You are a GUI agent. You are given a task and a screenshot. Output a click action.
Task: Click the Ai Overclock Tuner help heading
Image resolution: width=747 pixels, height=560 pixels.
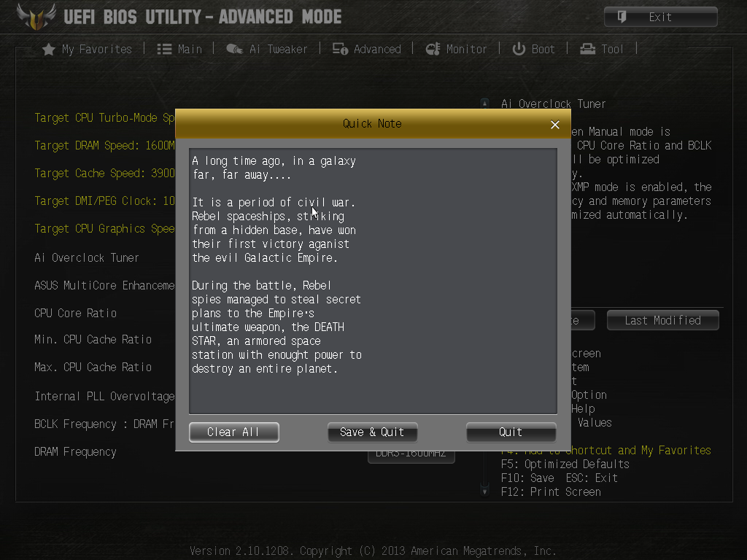(x=553, y=104)
